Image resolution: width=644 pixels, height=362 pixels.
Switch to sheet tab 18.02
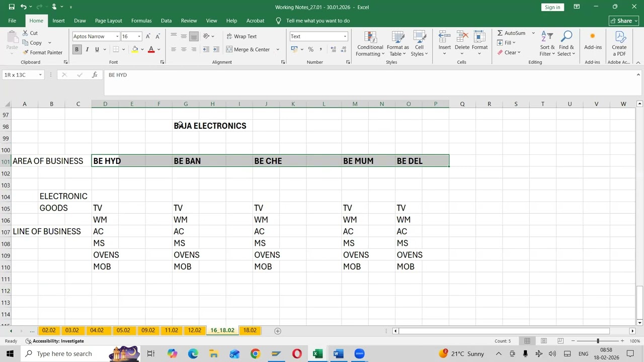250,330
